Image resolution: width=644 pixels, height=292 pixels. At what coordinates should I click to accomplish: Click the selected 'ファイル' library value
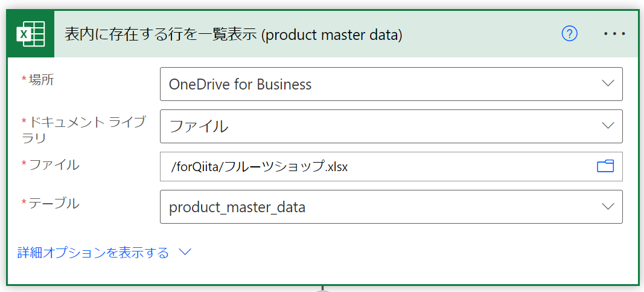(199, 126)
